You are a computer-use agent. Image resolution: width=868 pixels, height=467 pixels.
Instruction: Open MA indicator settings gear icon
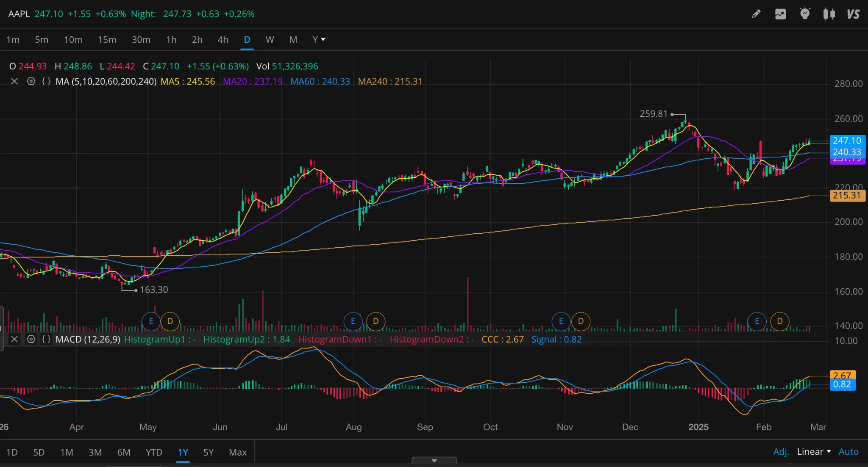coord(31,81)
